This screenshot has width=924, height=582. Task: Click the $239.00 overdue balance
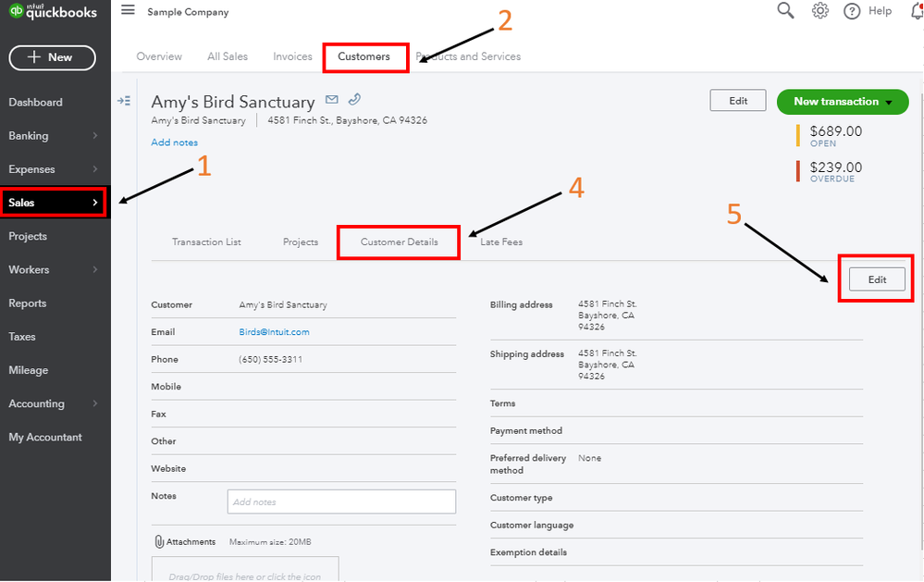835,167
